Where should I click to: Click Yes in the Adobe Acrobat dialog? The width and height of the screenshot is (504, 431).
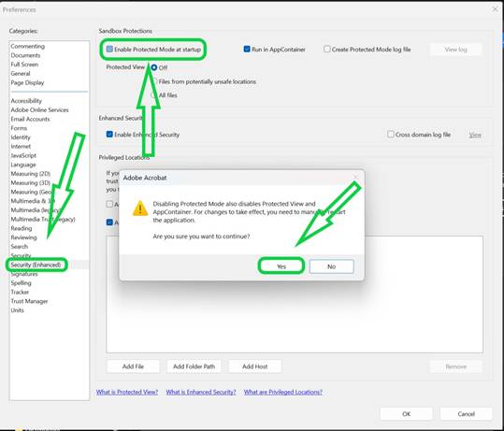pos(281,266)
